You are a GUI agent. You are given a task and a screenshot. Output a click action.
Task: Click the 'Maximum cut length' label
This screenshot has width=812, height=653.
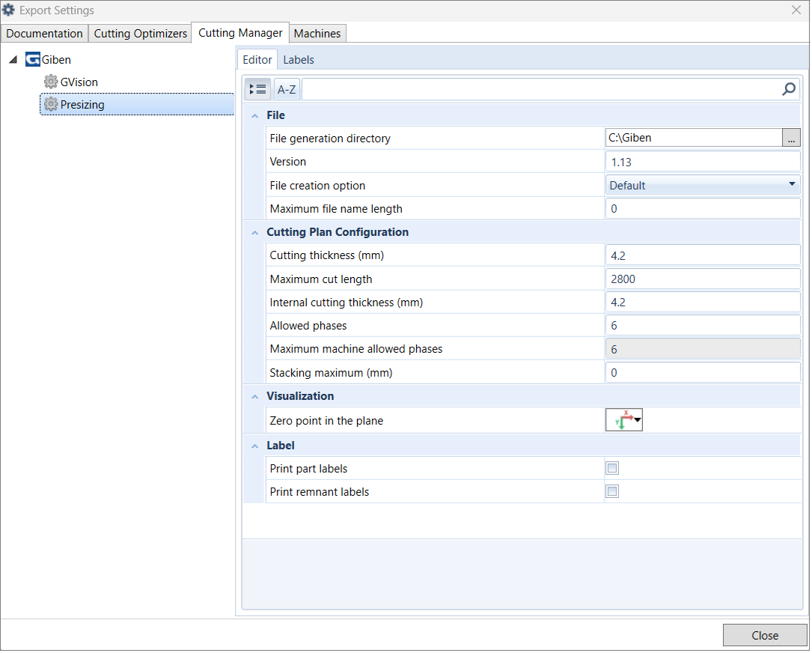tap(321, 279)
